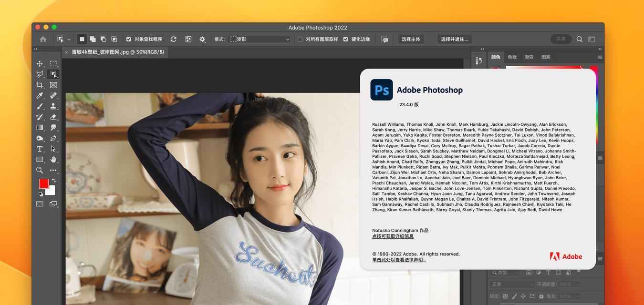Collapse the left toolbox double-arrow
644x305 pixels.
pos(36,49)
